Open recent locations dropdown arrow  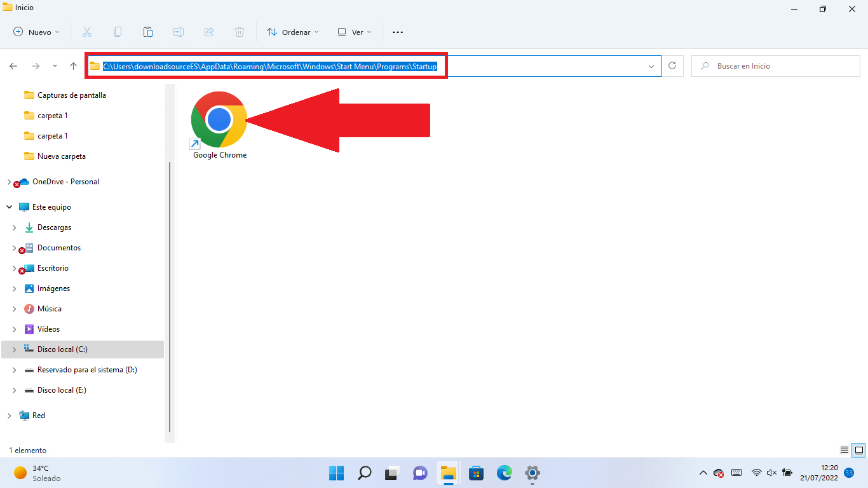point(55,66)
